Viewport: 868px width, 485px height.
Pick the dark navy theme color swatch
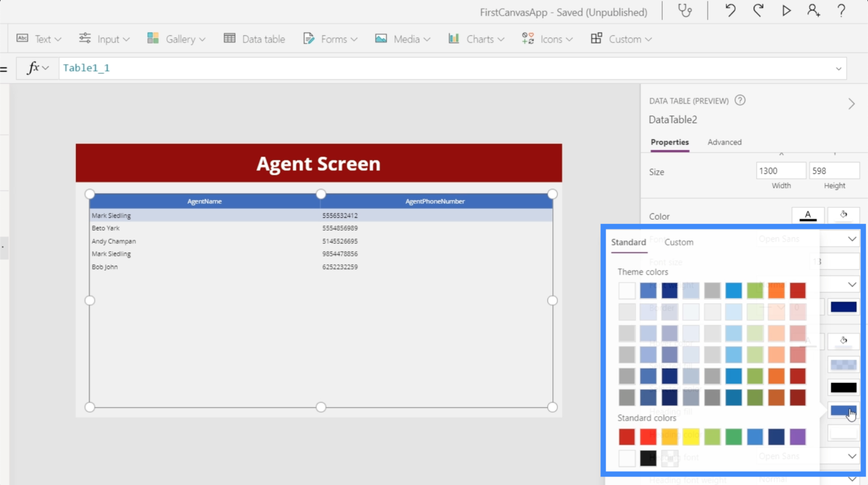click(670, 291)
